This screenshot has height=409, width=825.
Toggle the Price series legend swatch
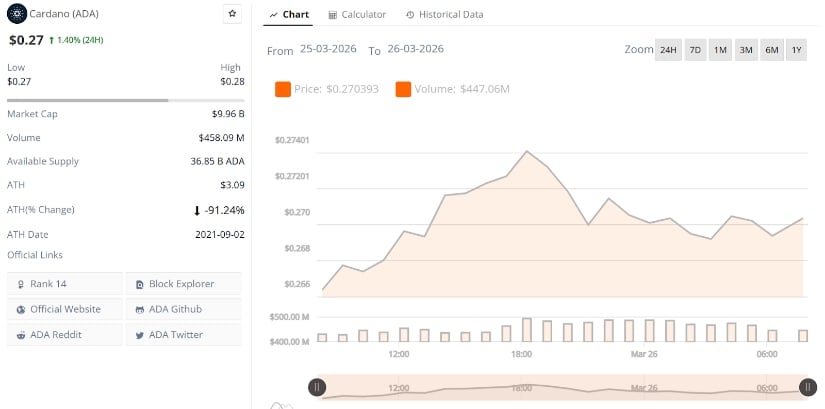click(x=283, y=89)
